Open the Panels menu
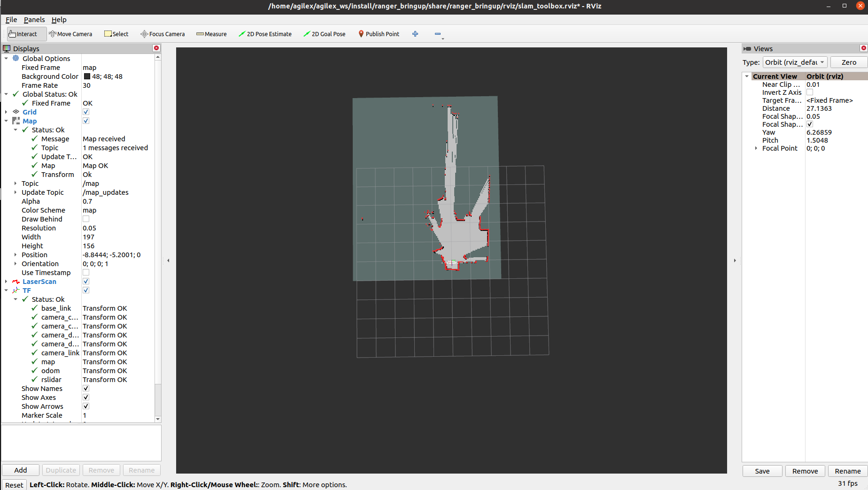 (x=34, y=20)
